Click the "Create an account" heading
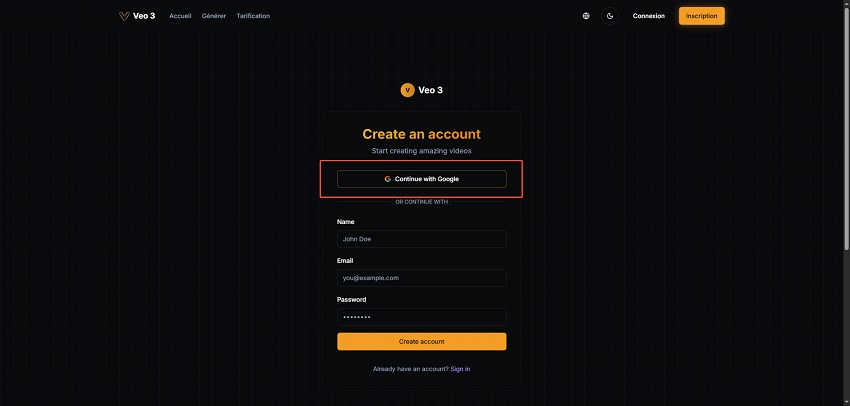 click(x=421, y=134)
